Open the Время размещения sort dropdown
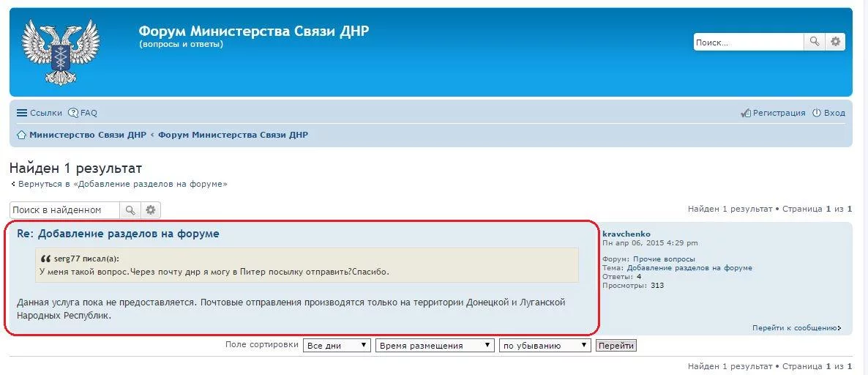 pos(435,346)
